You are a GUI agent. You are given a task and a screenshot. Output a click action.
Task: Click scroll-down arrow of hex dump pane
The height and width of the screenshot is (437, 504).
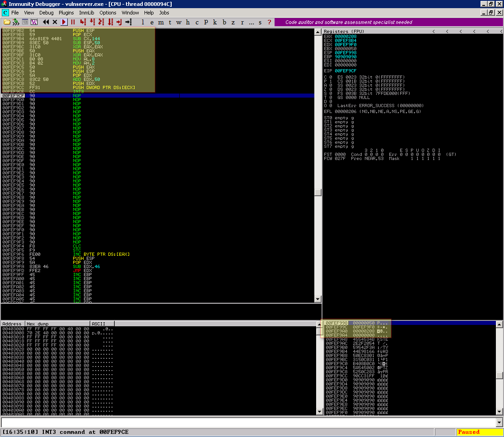[x=319, y=412]
